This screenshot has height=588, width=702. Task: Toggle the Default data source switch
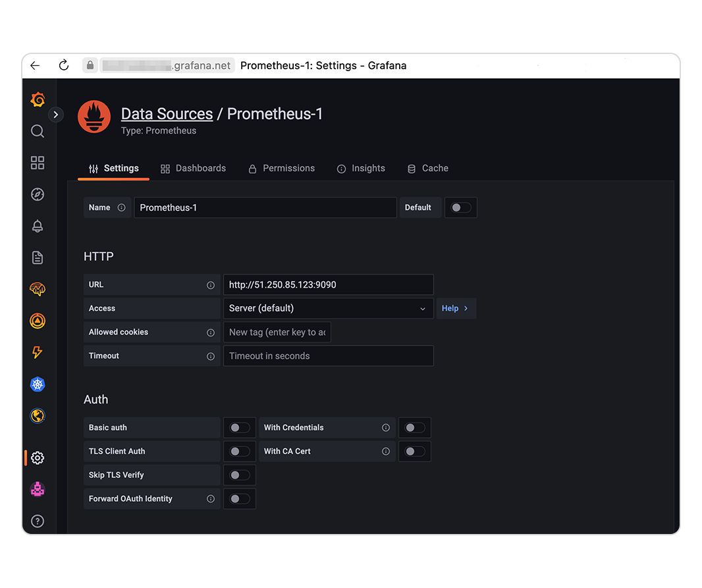coord(461,207)
